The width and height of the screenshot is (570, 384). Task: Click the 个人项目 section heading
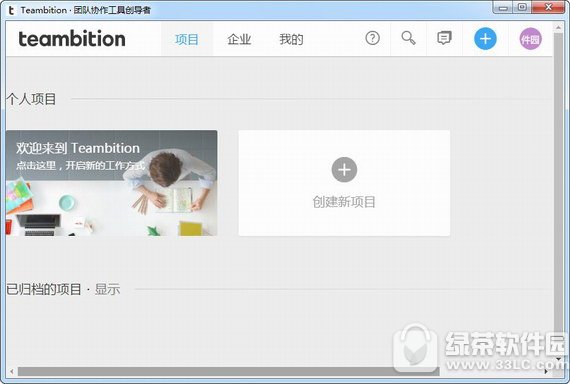coord(31,99)
